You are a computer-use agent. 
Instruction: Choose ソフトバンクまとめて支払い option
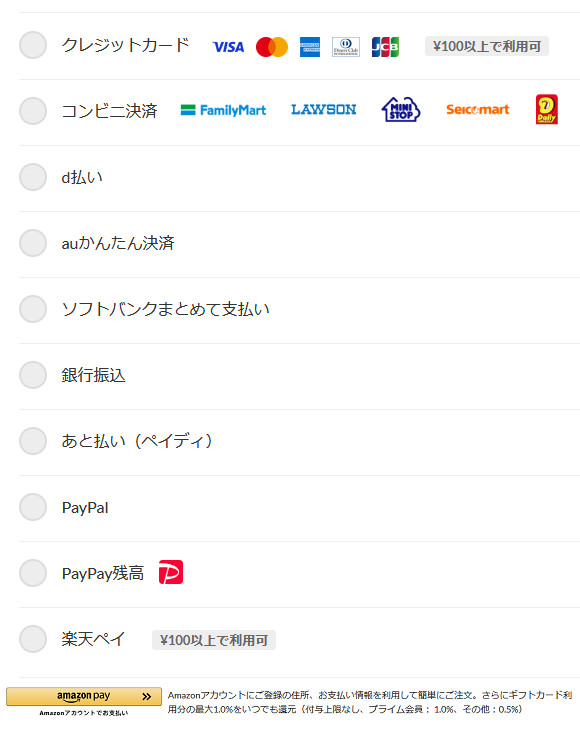[33, 309]
